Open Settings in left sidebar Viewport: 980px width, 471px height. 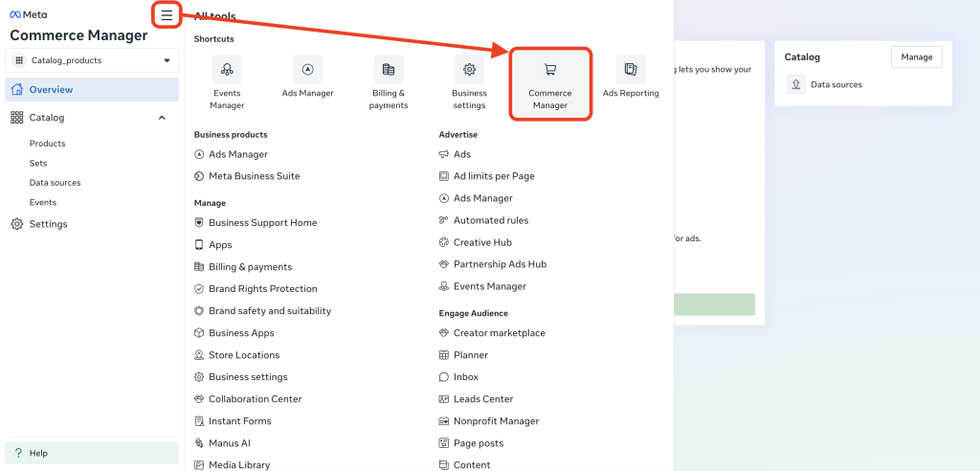tap(48, 224)
